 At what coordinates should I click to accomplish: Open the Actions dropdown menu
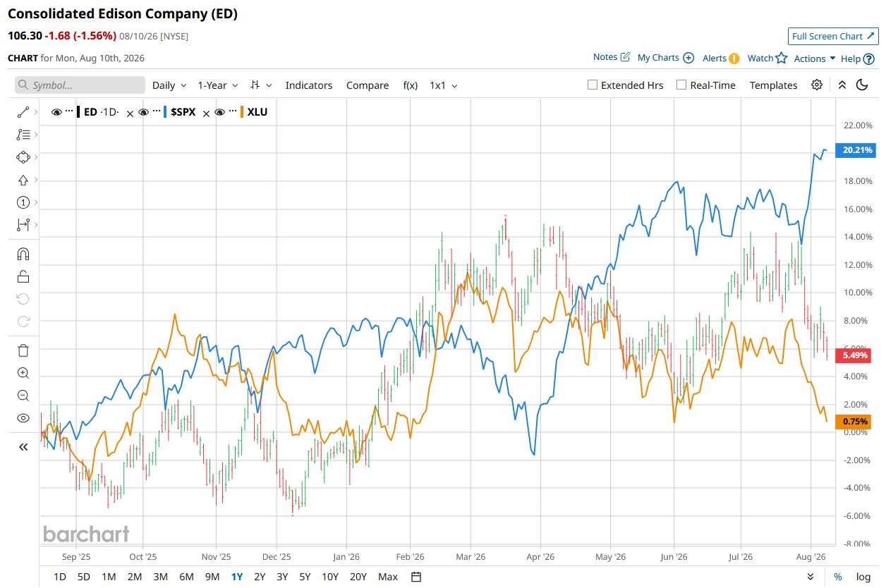pyautogui.click(x=815, y=59)
